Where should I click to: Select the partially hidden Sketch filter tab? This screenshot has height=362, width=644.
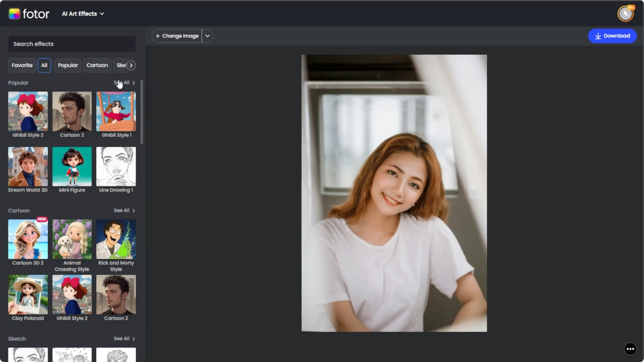tap(121, 65)
